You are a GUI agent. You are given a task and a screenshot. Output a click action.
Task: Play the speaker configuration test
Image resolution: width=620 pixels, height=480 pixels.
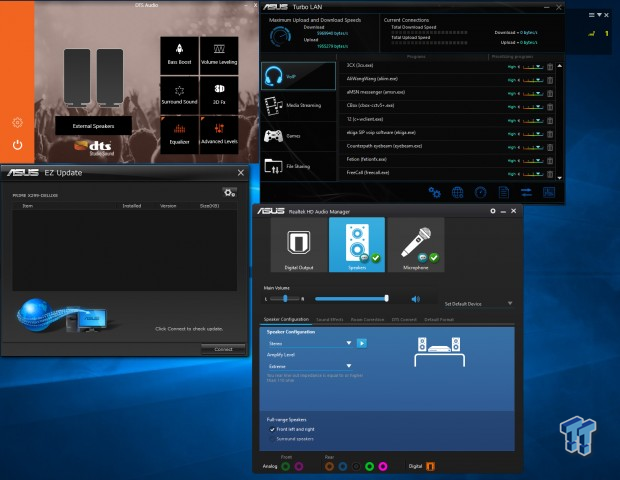[361, 343]
